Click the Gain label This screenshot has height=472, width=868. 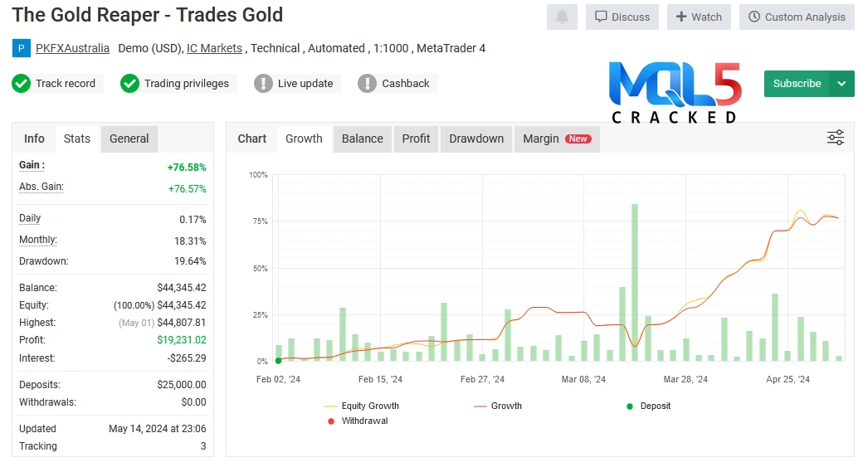(x=32, y=165)
